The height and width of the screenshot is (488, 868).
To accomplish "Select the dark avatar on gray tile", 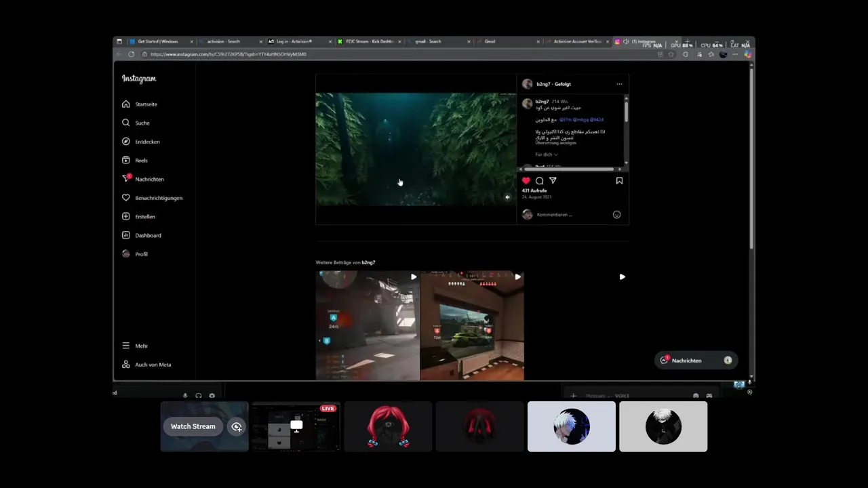I will click(663, 426).
